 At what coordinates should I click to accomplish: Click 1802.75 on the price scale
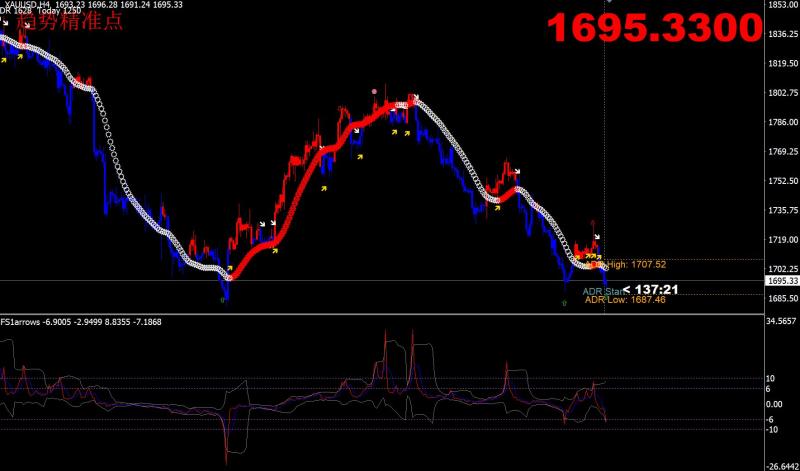tap(783, 92)
